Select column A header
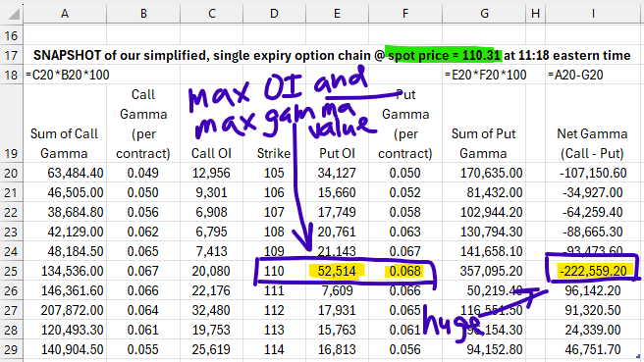 click(x=65, y=14)
